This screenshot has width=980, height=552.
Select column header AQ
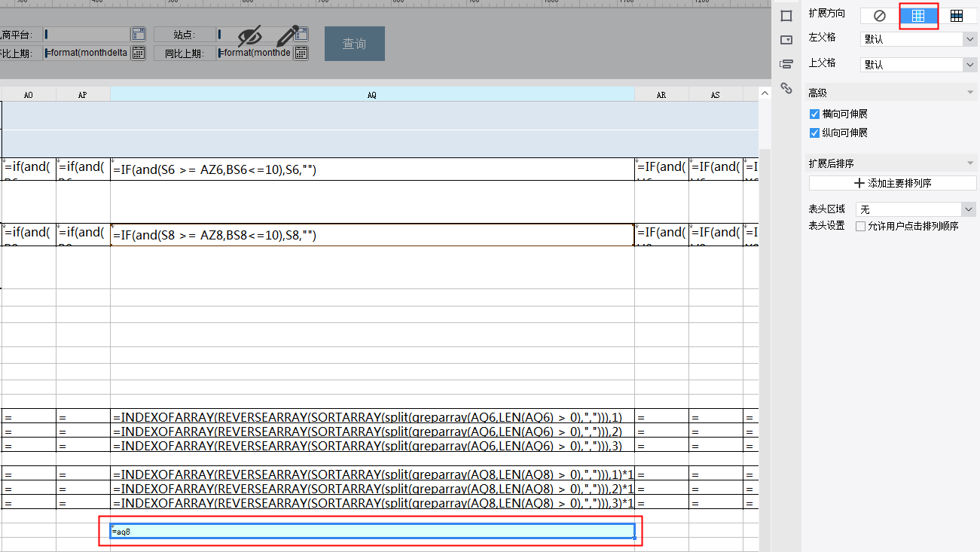[372, 95]
